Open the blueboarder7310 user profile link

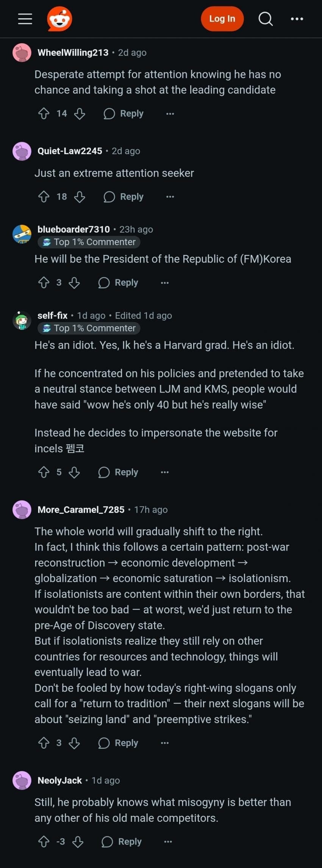pyautogui.click(x=73, y=229)
